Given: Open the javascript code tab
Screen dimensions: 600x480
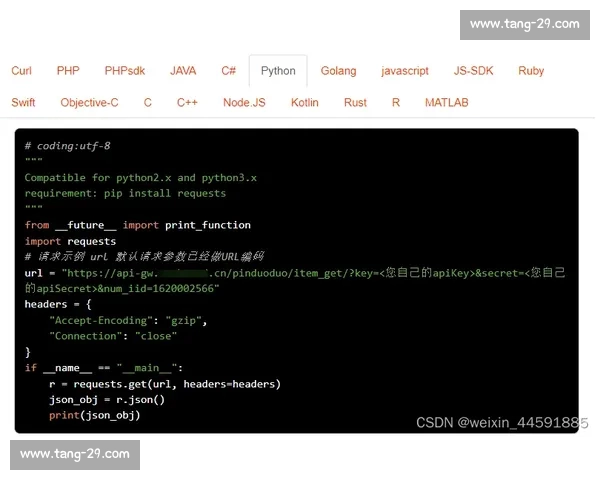Looking at the screenshot, I should (405, 71).
